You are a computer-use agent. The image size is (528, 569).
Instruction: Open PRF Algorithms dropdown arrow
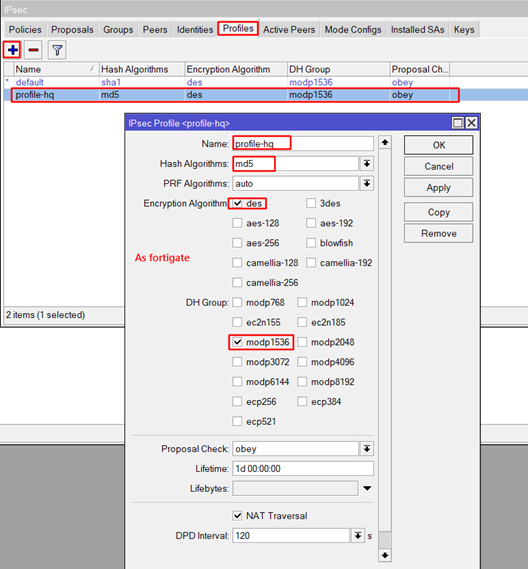click(x=367, y=184)
